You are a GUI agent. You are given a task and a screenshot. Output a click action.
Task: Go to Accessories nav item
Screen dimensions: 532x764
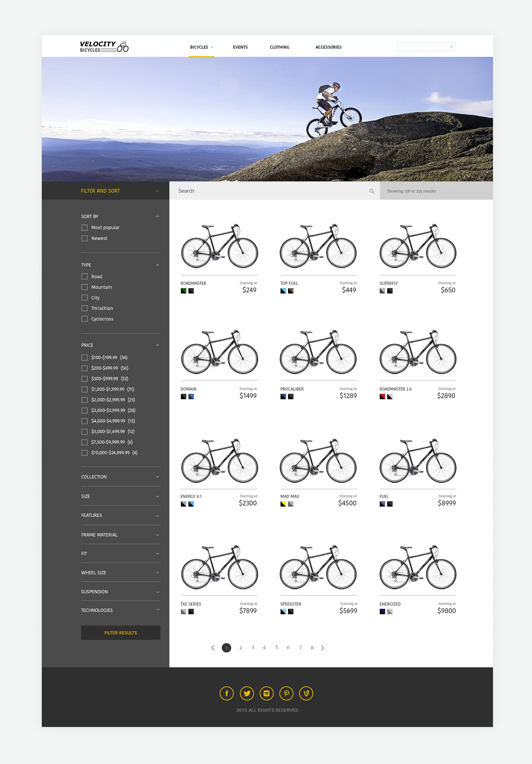point(328,47)
